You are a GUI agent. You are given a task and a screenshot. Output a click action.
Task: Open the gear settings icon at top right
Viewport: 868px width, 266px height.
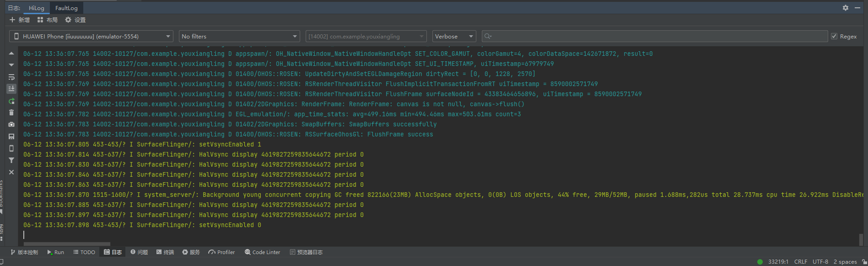[846, 8]
